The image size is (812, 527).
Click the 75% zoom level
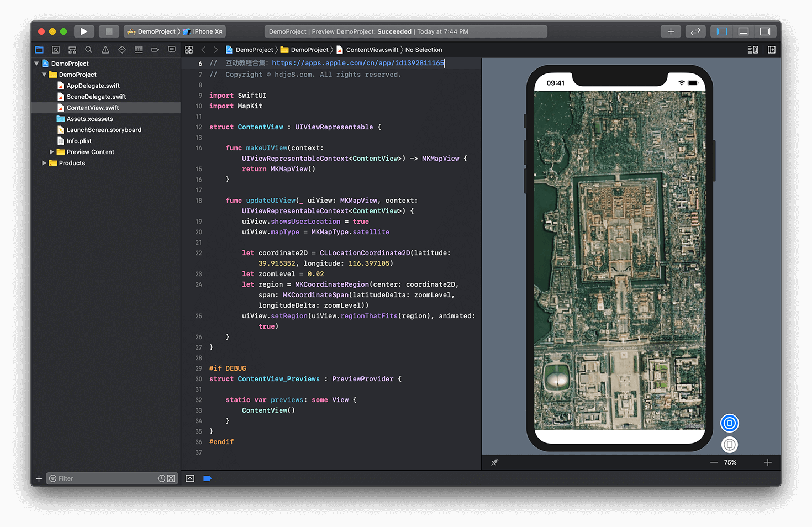[730, 462]
